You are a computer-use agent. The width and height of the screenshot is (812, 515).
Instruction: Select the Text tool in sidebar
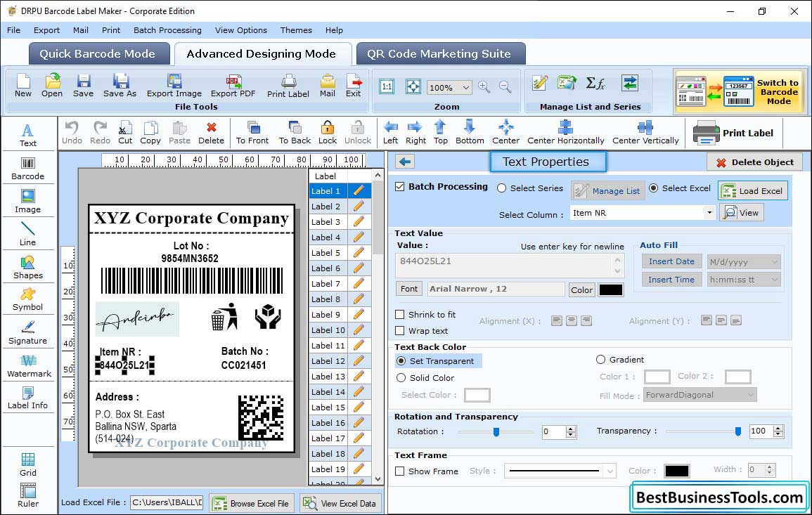tap(28, 135)
